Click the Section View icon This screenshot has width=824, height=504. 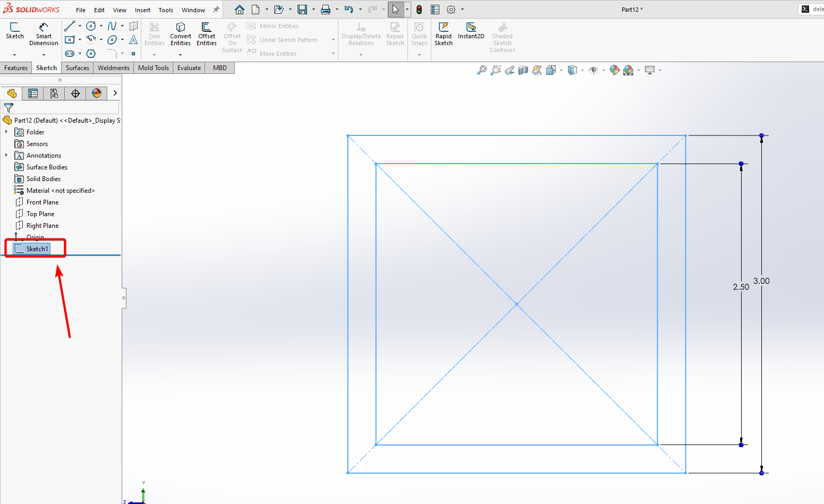523,70
